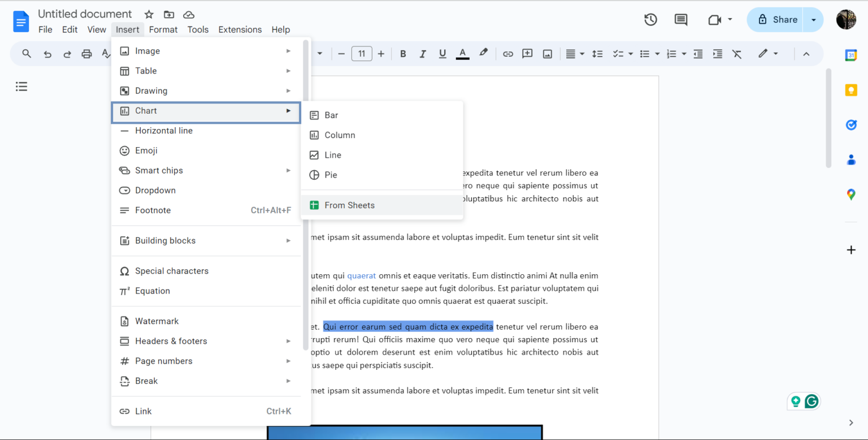Open the Tools menu
Viewport: 868px width, 440px height.
tap(198, 29)
